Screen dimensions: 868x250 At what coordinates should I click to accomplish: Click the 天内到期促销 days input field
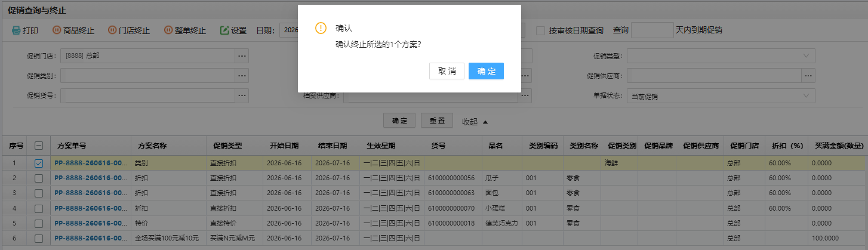pyautogui.click(x=652, y=30)
